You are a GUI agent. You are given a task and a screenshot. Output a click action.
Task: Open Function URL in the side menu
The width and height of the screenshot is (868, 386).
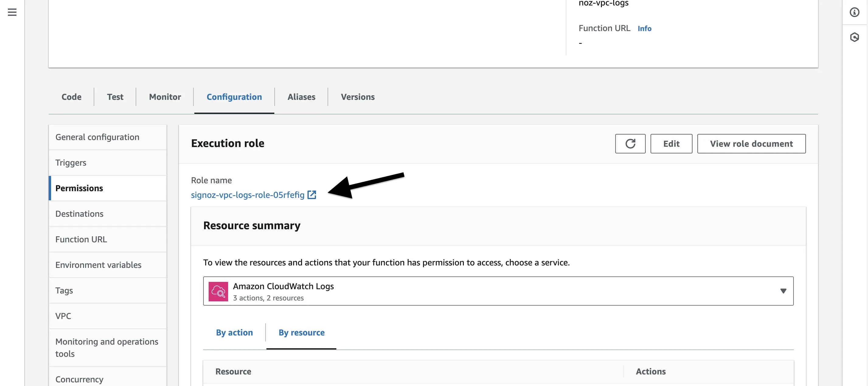point(107,240)
